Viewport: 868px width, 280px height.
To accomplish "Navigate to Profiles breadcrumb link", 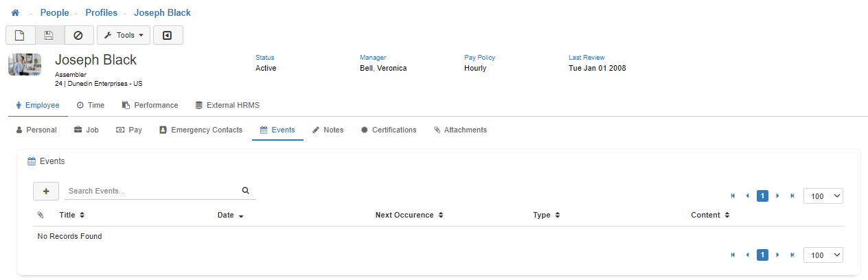I will [101, 13].
